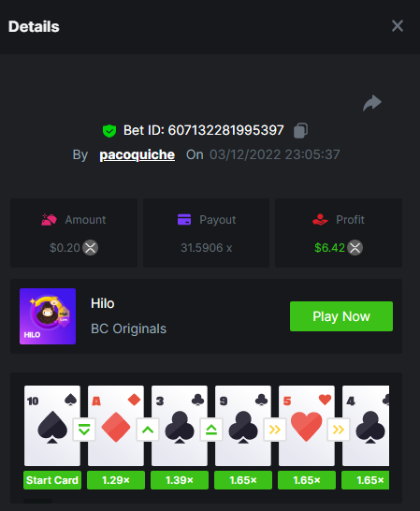420x511 pixels.
Task: Click the Play Now button
Action: (341, 316)
